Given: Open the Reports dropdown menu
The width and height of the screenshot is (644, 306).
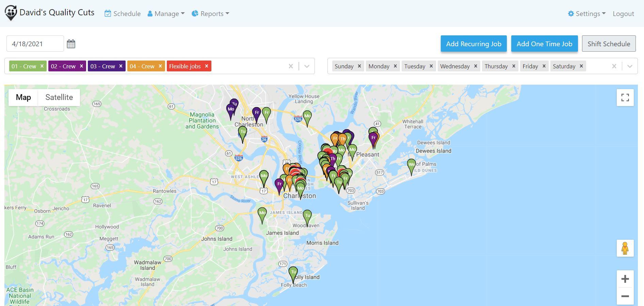Looking at the screenshot, I should click(x=210, y=14).
